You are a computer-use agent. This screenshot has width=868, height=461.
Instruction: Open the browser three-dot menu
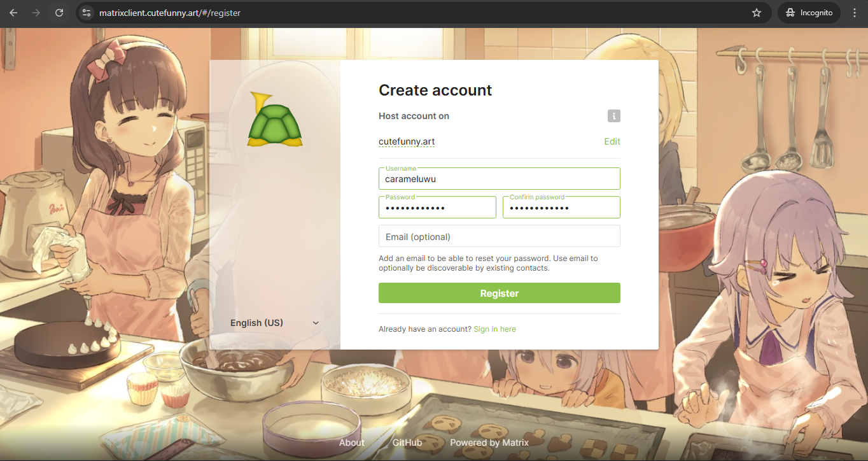[855, 13]
